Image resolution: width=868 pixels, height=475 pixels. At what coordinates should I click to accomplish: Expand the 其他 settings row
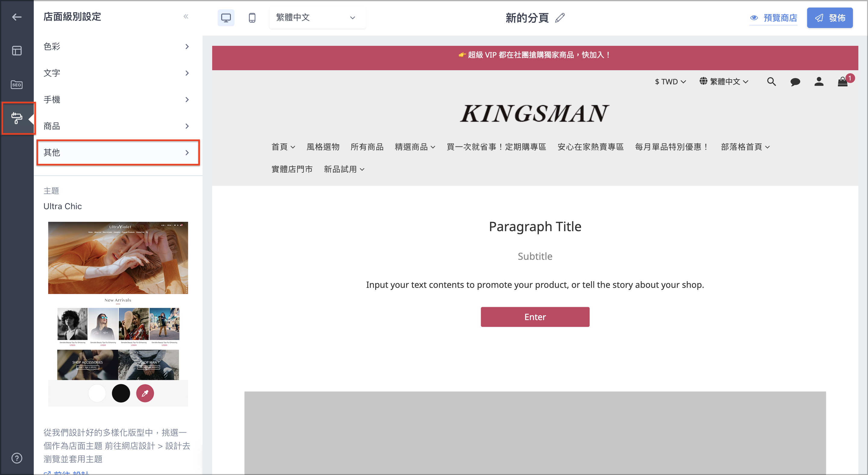[118, 152]
